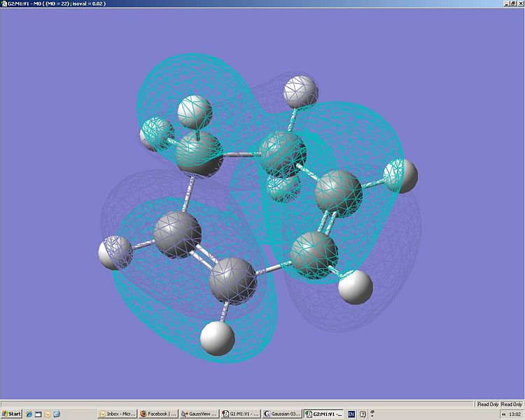Click the last Read Only status indicator
Viewport: 525px width, 420px height.
[512, 405]
